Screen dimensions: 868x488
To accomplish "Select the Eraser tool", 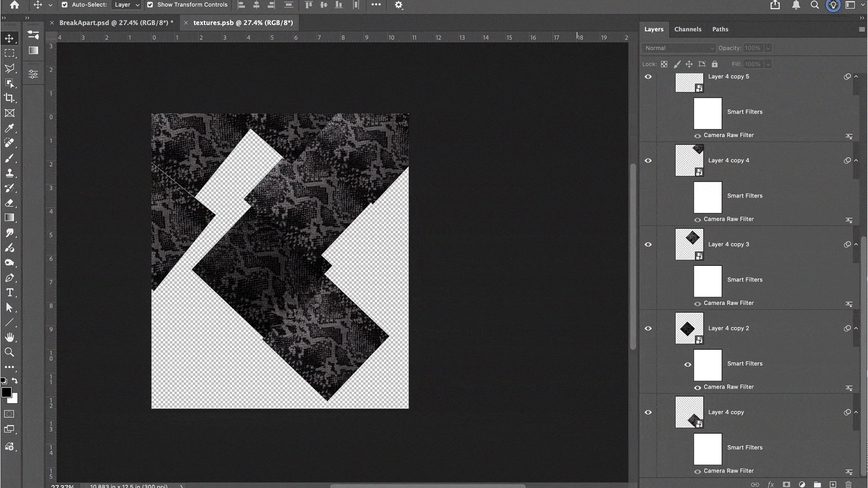I will [x=9, y=203].
